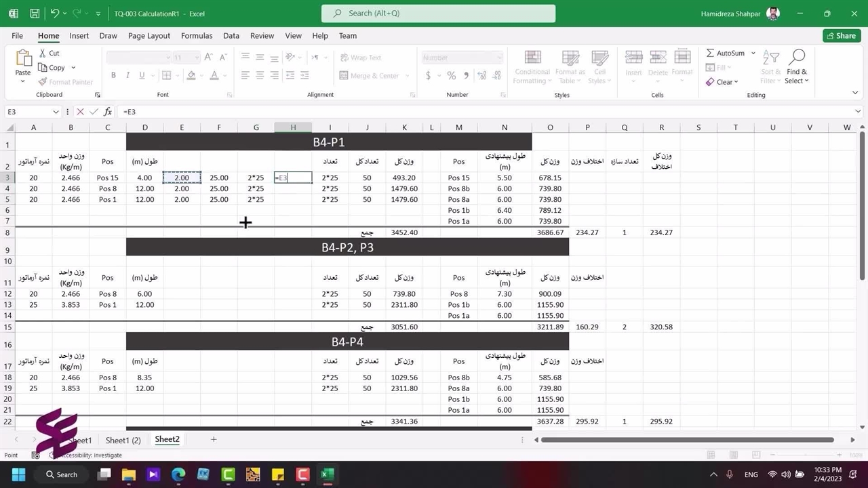Open Find & Select magnifier icon

pos(797,58)
